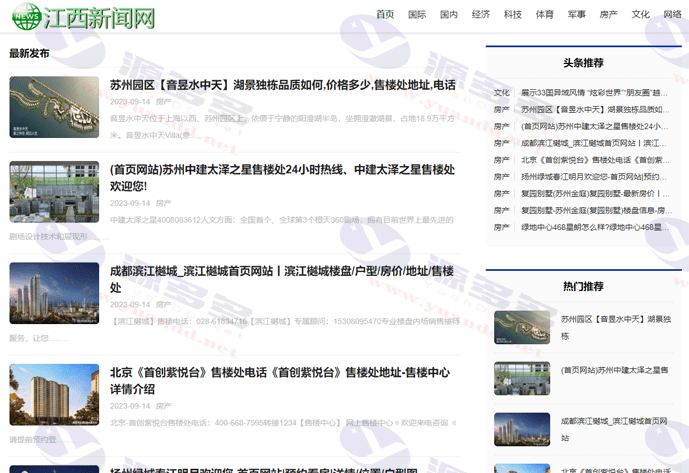
Task: Open headline 复园别墅-苏州金庭(复园别墅)楼盘信息
Action: click(596, 211)
